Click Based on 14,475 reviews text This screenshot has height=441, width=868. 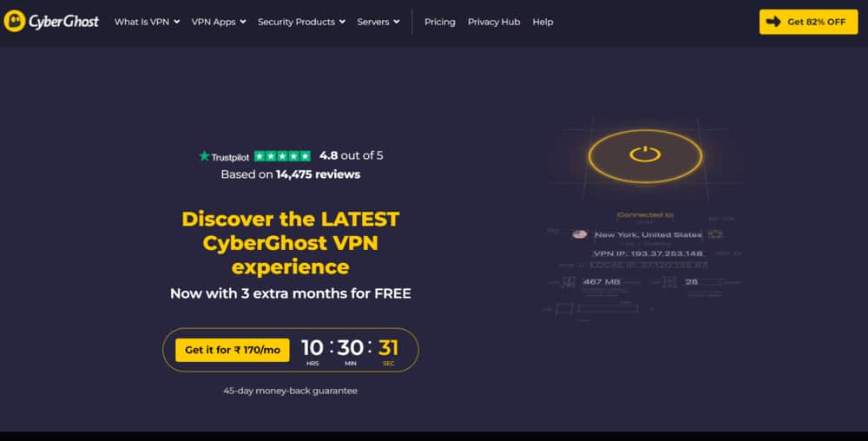[291, 174]
